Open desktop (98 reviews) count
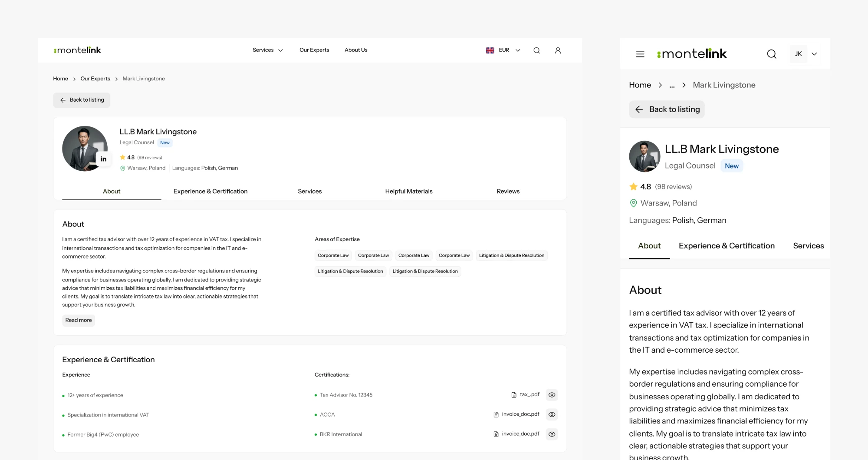The width and height of the screenshot is (868, 460). tap(150, 158)
